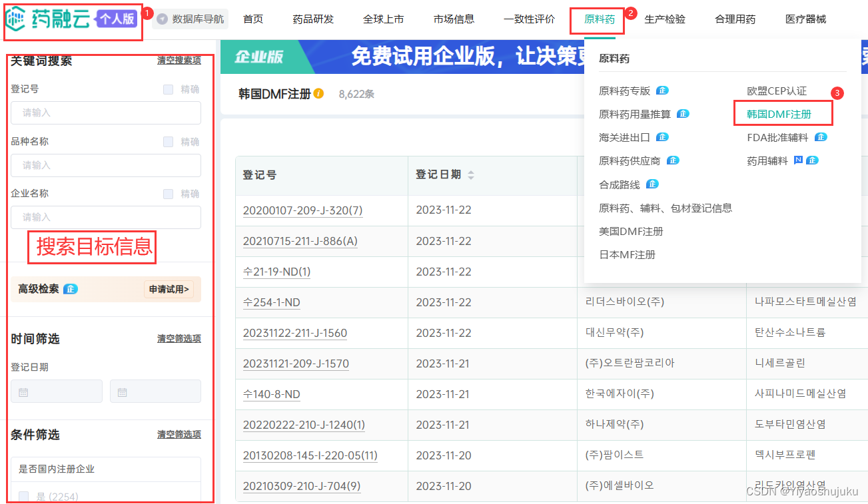
Task: Click into the 企业名称 input field
Action: [106, 217]
